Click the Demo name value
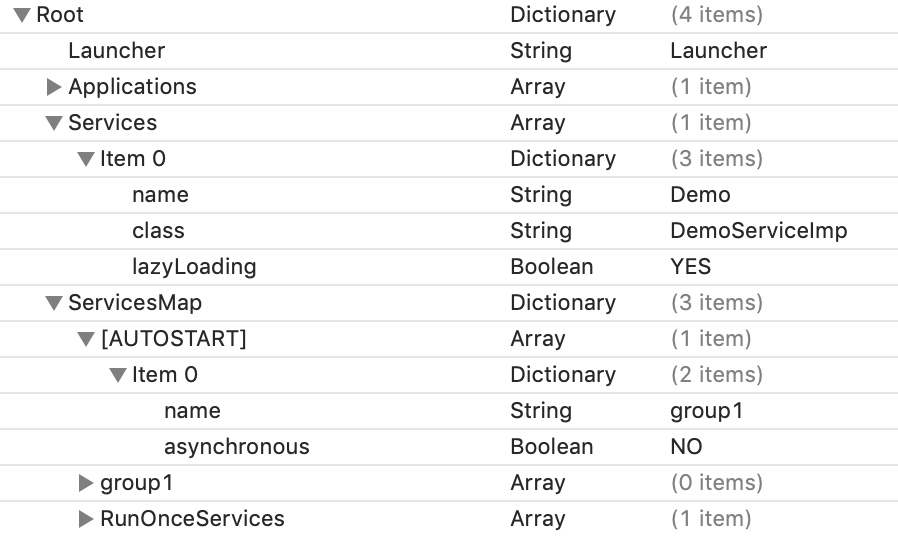The width and height of the screenshot is (898, 536). [x=700, y=195]
